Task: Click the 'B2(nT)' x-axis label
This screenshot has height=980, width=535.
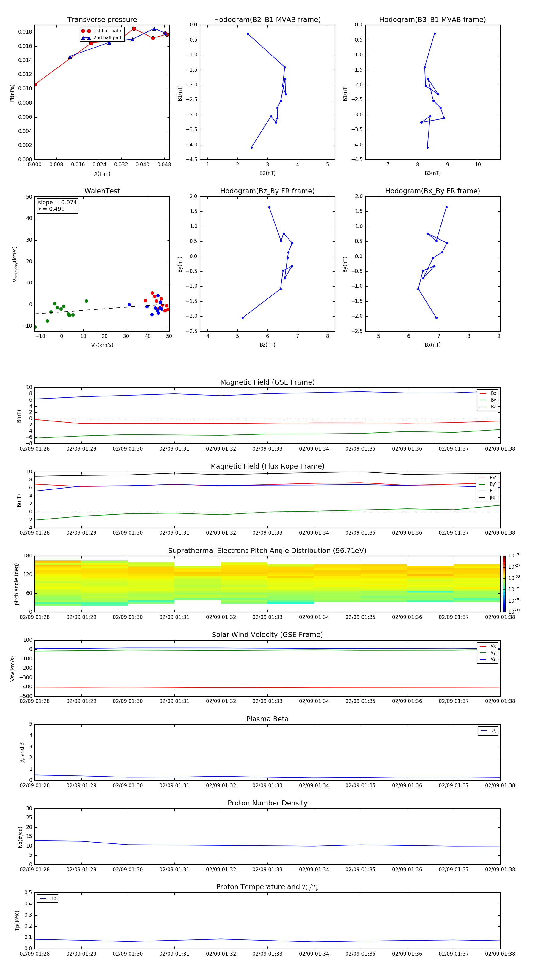Action: coord(267,173)
